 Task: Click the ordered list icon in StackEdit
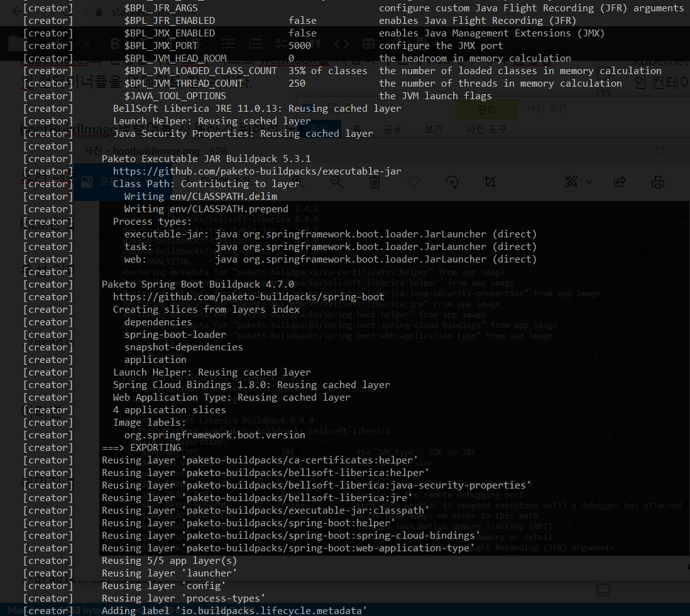(x=255, y=44)
